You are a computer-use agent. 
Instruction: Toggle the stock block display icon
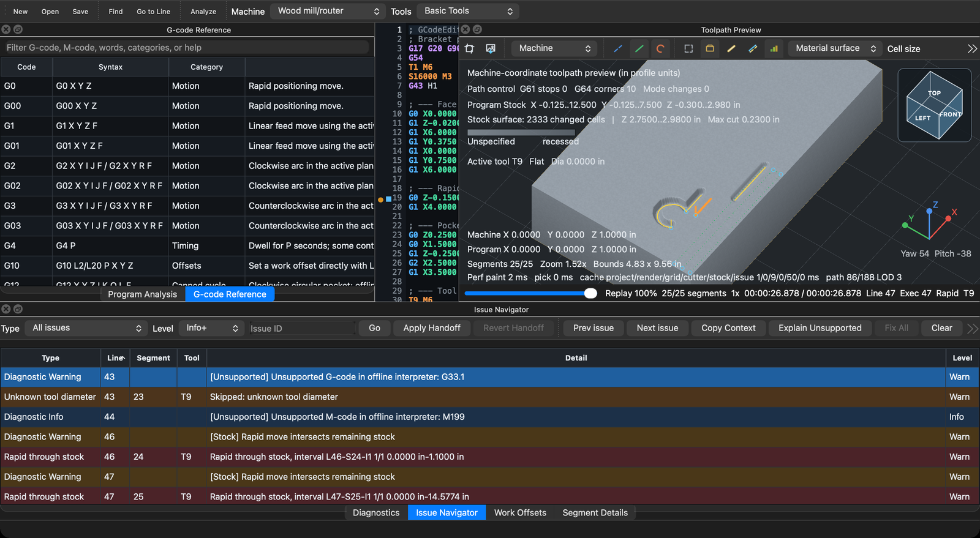point(710,48)
